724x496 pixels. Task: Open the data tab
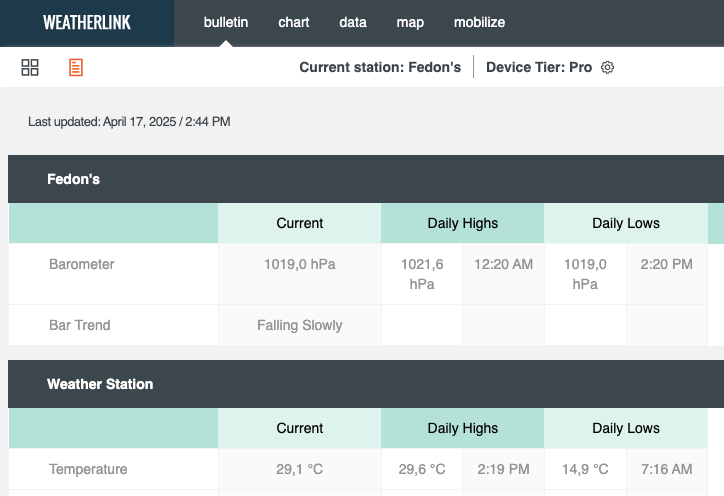click(353, 22)
